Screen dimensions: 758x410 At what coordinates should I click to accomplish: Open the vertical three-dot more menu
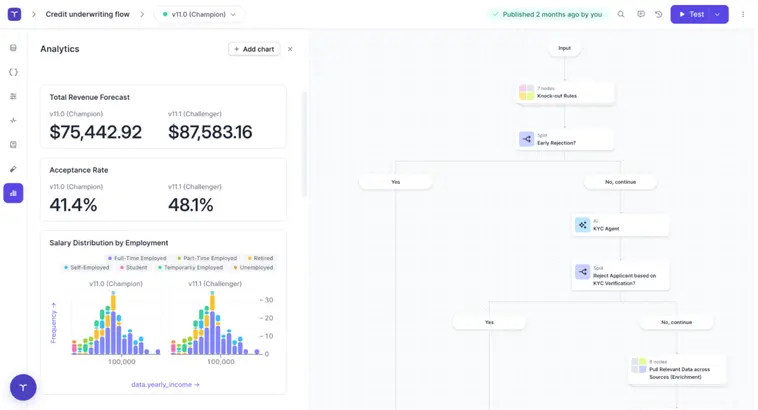(743, 15)
